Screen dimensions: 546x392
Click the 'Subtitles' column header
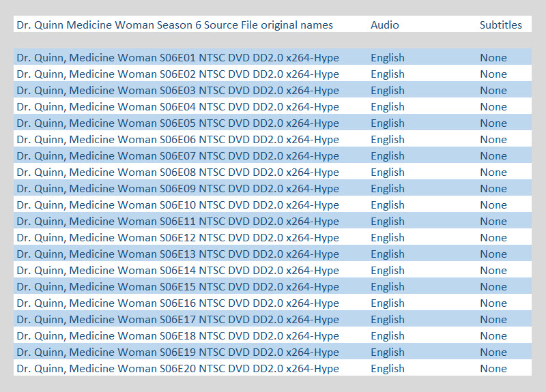(501, 25)
